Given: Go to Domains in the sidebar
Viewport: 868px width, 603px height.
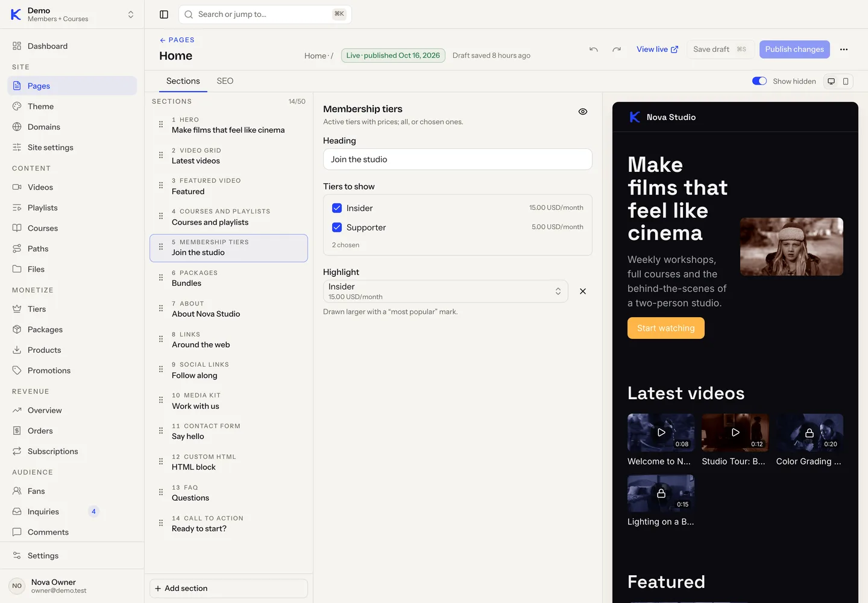Looking at the screenshot, I should 72,127.
